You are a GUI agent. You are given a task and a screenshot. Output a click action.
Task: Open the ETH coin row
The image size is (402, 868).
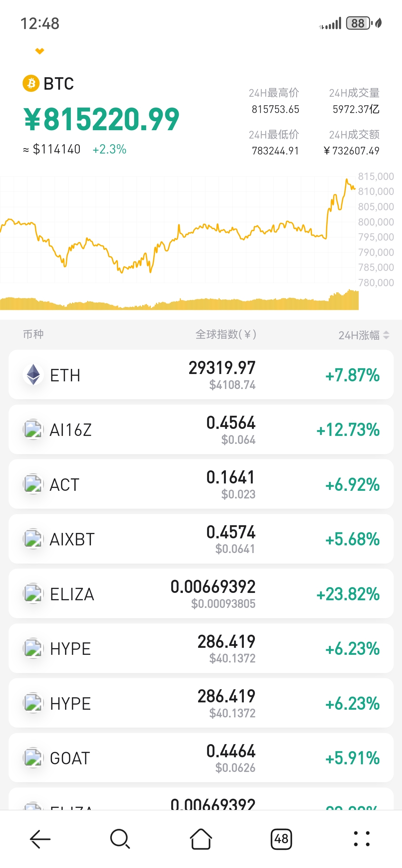tap(201, 375)
